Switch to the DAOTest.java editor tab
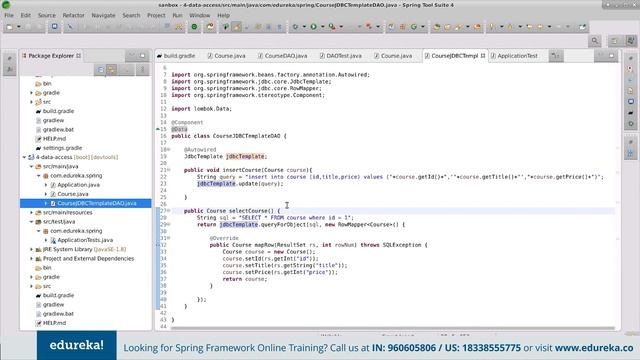The width and height of the screenshot is (640, 360). pyautogui.click(x=341, y=56)
